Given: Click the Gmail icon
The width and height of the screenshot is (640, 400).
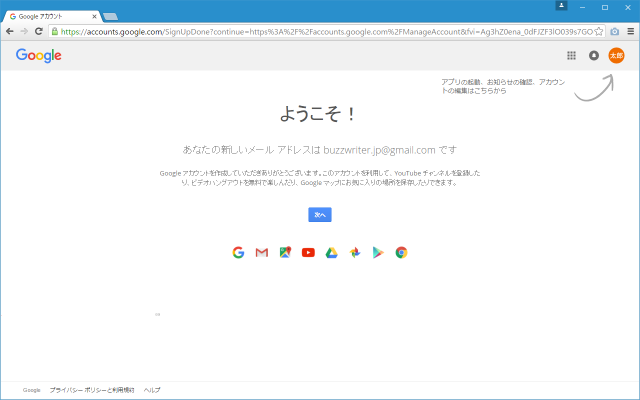Looking at the screenshot, I should pyautogui.click(x=262, y=252).
